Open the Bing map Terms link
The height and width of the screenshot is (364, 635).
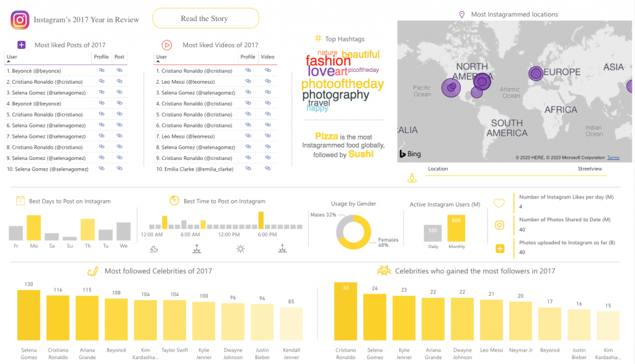pyautogui.click(x=613, y=158)
